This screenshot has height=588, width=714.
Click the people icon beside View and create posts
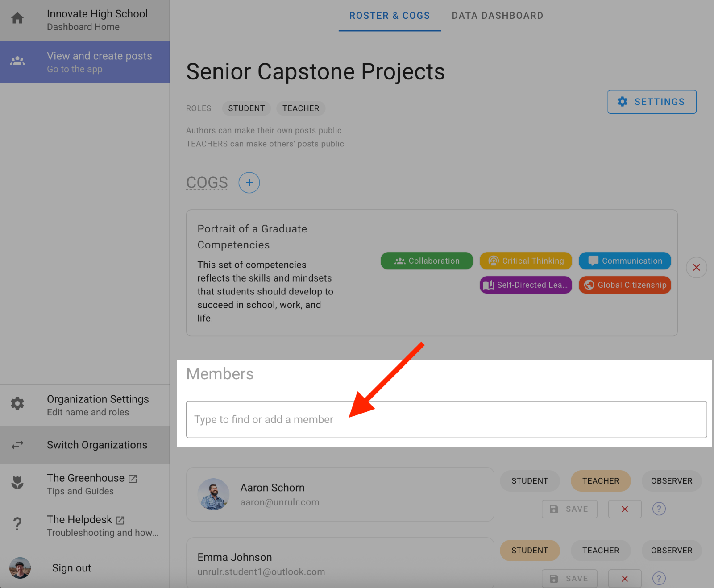click(x=17, y=61)
